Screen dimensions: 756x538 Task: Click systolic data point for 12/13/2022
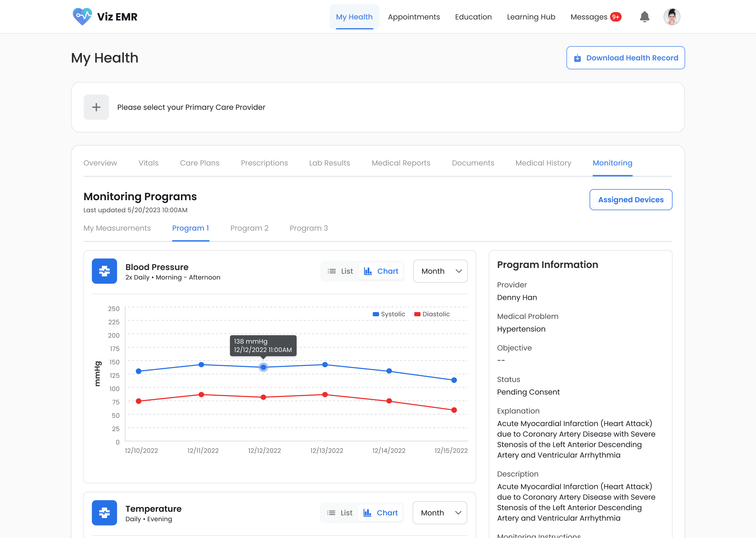tap(325, 364)
